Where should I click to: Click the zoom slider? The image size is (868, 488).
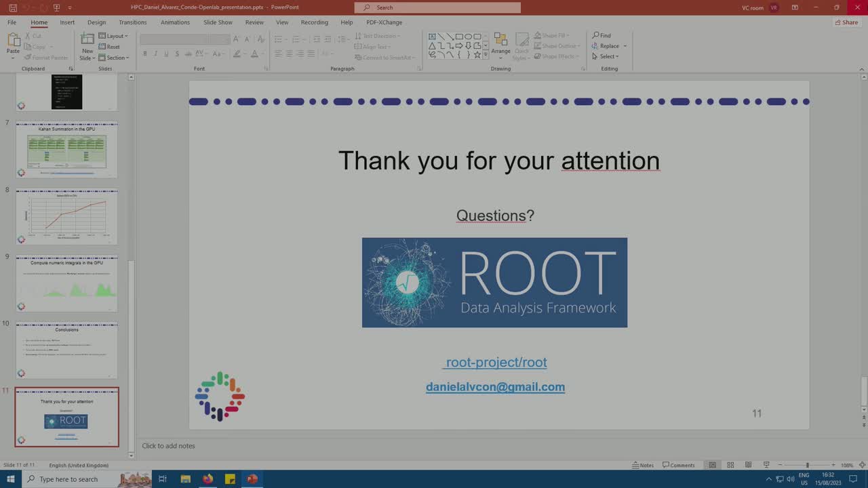(807, 465)
